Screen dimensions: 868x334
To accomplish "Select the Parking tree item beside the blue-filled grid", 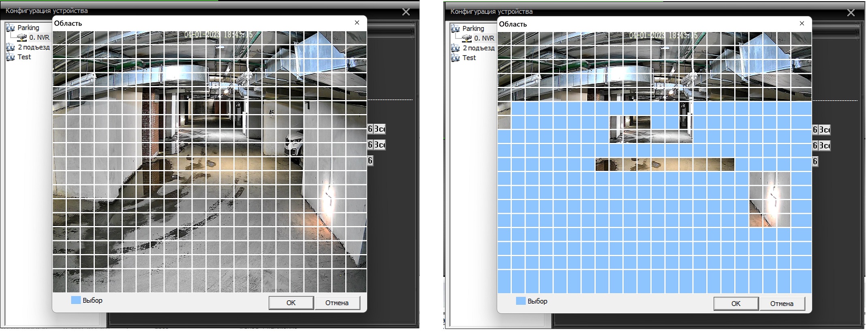I will pyautogui.click(x=473, y=28).
